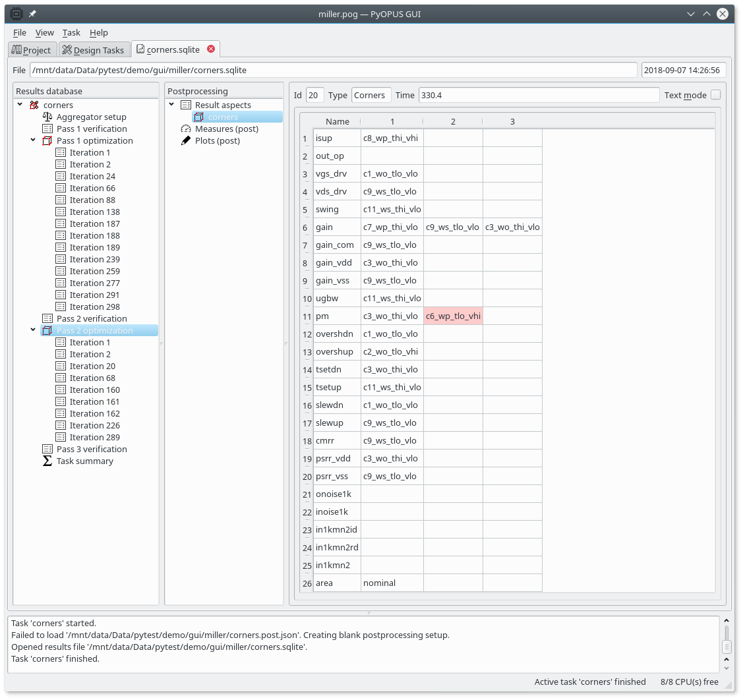Image resolution: width=743 pixels, height=700 pixels.
Task: Click the Result aspects list icon
Action: tap(186, 105)
